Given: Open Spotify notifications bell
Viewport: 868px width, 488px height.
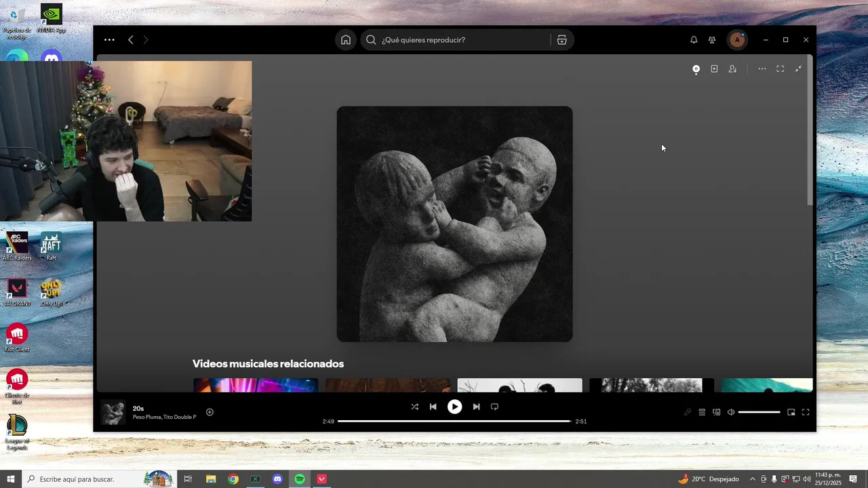Looking at the screenshot, I should [x=694, y=40].
